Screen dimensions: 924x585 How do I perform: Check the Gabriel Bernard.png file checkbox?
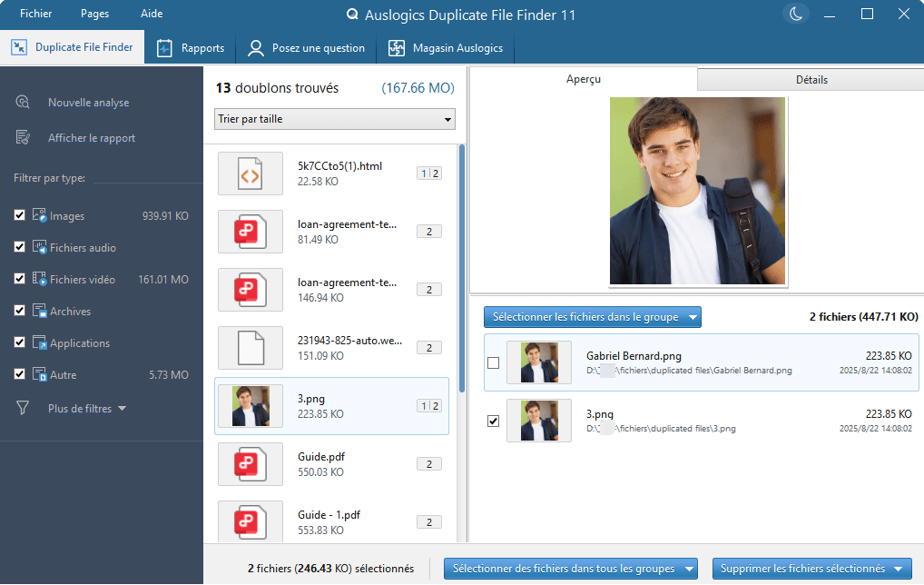coord(493,362)
